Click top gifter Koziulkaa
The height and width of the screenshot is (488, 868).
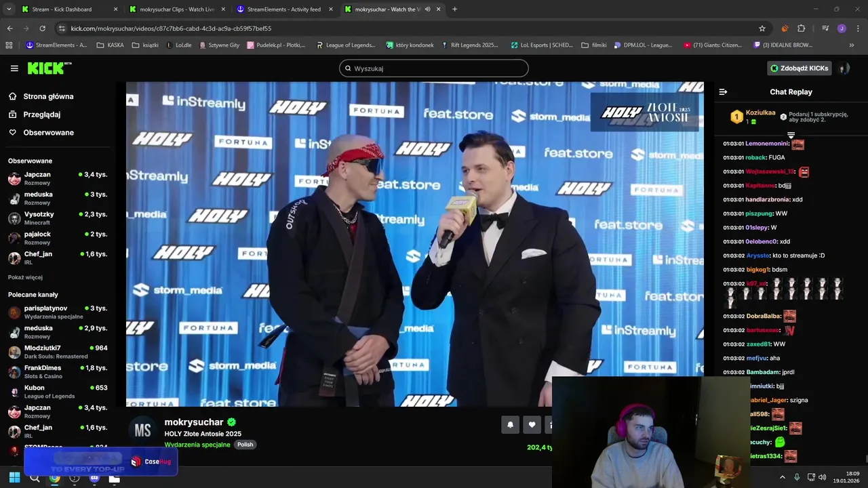click(760, 113)
